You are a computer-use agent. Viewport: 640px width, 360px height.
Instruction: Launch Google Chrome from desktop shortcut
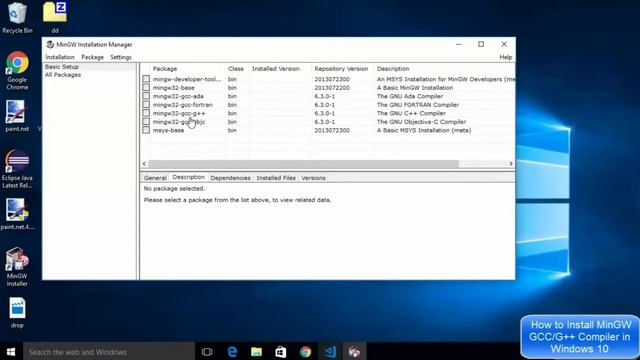[x=17, y=70]
